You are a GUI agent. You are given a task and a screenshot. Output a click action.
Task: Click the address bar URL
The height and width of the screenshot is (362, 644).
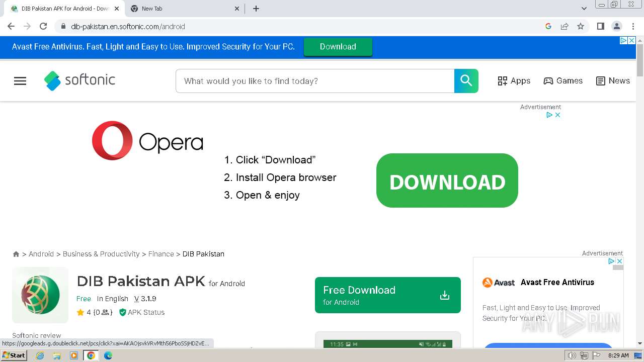[x=128, y=27]
